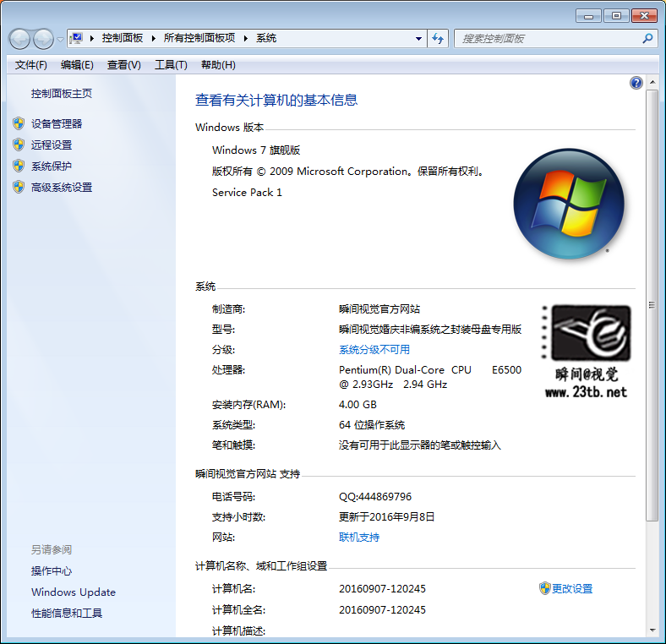This screenshot has height=644, width=666.
Task: Click the magnifier search icon
Action: [647, 39]
